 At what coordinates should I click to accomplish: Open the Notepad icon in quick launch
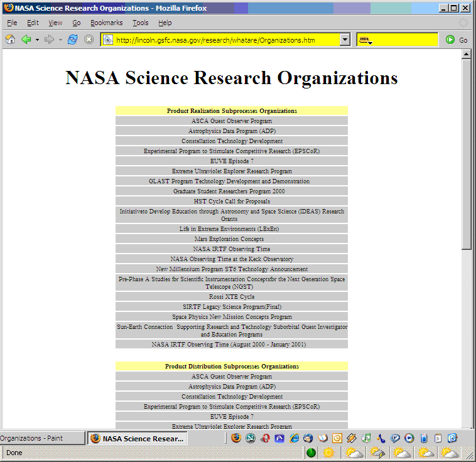[x=438, y=438]
